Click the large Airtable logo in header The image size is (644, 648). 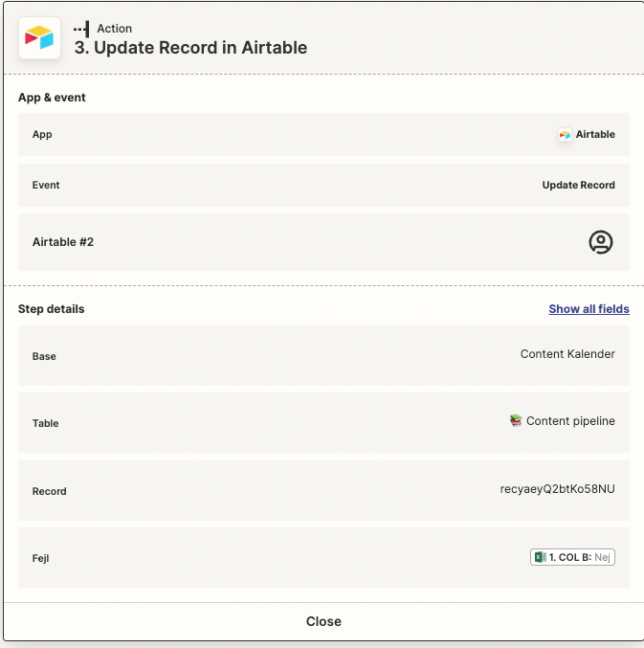point(39,37)
